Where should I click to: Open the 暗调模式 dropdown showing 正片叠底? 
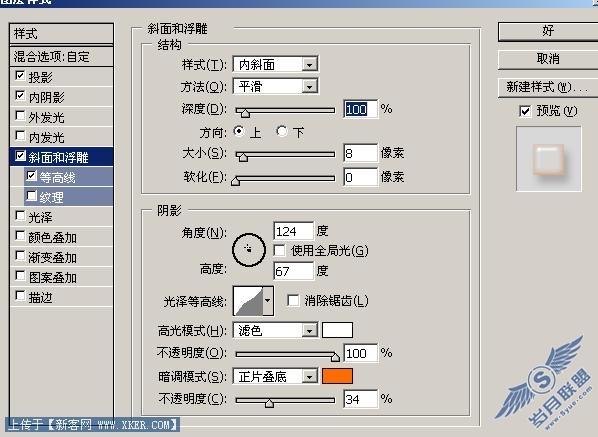pyautogui.click(x=275, y=377)
